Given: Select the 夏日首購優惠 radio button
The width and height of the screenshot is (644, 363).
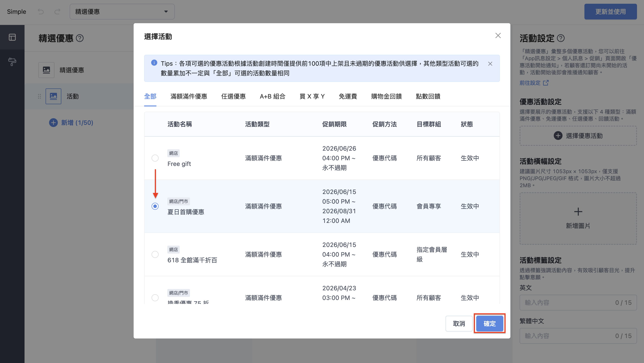Looking at the screenshot, I should point(155,206).
